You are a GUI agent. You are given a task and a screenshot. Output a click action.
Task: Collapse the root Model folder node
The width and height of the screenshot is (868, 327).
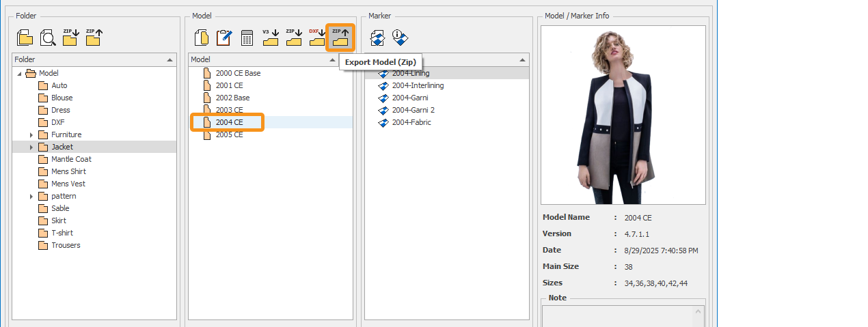point(19,74)
